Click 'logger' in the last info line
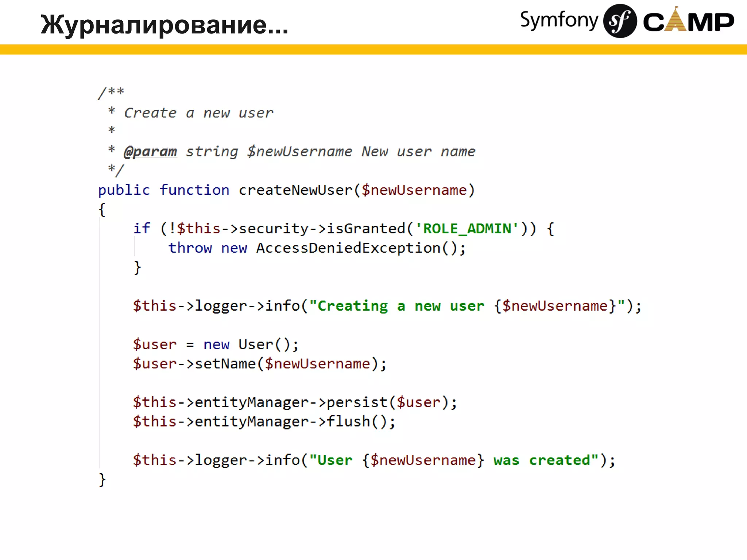Image resolution: width=747 pixels, height=560 pixels. pyautogui.click(x=221, y=461)
